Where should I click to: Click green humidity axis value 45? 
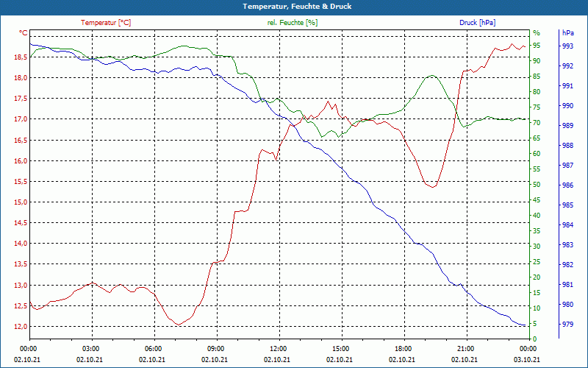tap(537, 200)
